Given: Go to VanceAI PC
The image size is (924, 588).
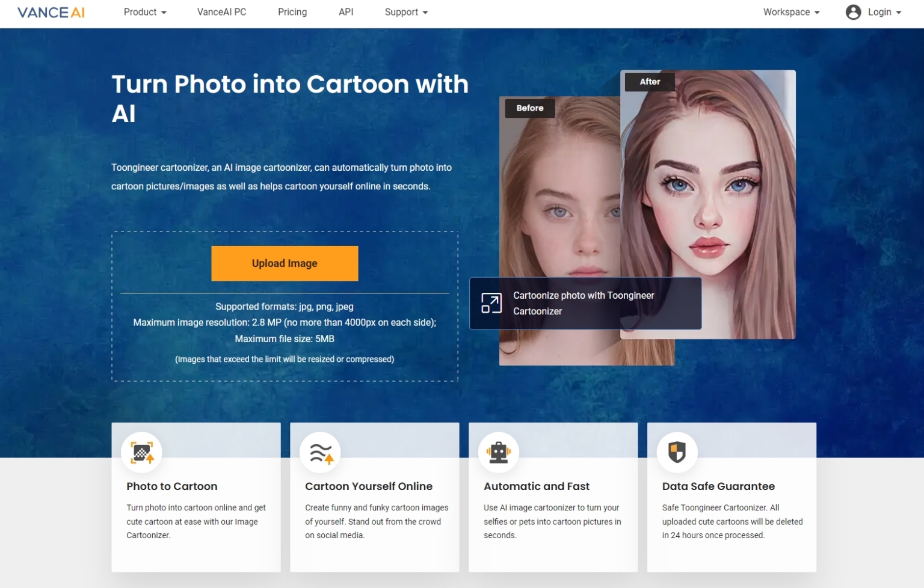Looking at the screenshot, I should click(221, 11).
